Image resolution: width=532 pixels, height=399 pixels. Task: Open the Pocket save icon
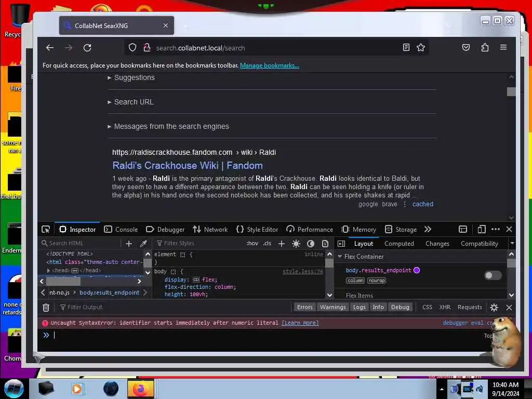click(x=466, y=47)
